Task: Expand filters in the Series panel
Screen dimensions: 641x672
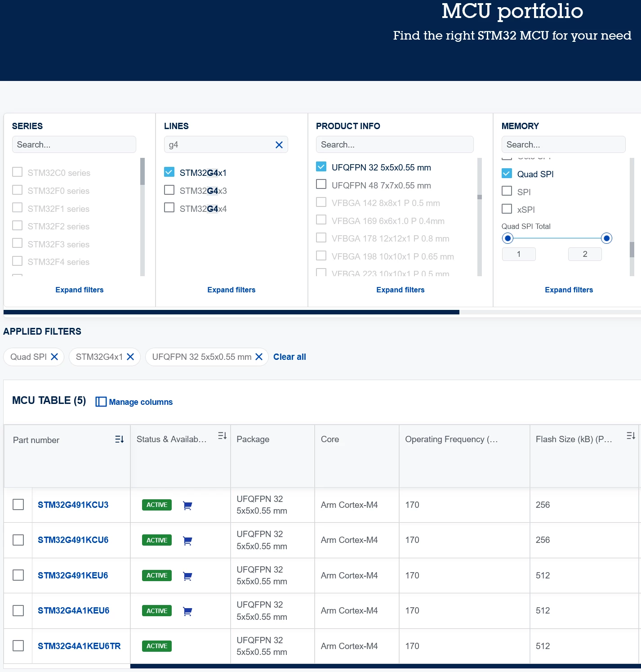Action: click(80, 290)
